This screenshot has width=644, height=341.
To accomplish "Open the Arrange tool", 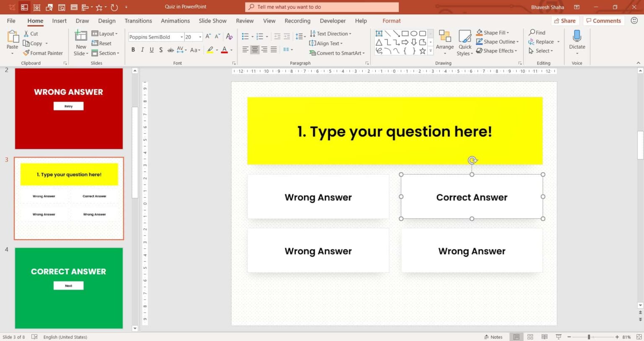I will [444, 42].
